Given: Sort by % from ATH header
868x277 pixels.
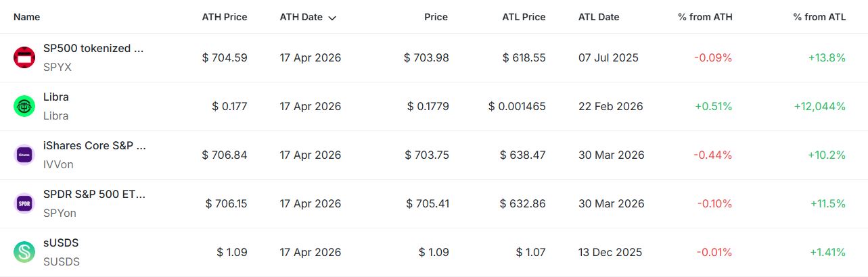Looking at the screenshot, I should pos(705,17).
